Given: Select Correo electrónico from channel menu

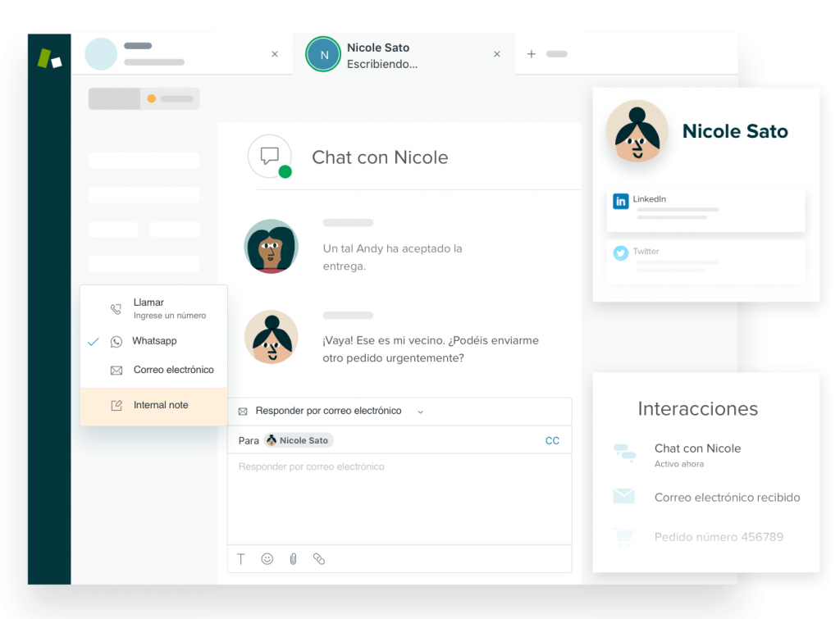Looking at the screenshot, I should tap(173, 370).
